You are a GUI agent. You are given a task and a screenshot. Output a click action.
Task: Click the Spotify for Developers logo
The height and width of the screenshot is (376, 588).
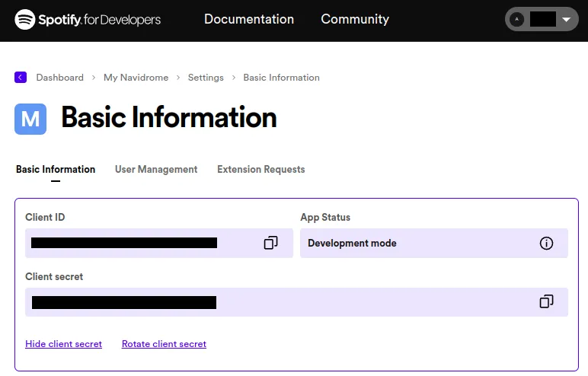[88, 19]
